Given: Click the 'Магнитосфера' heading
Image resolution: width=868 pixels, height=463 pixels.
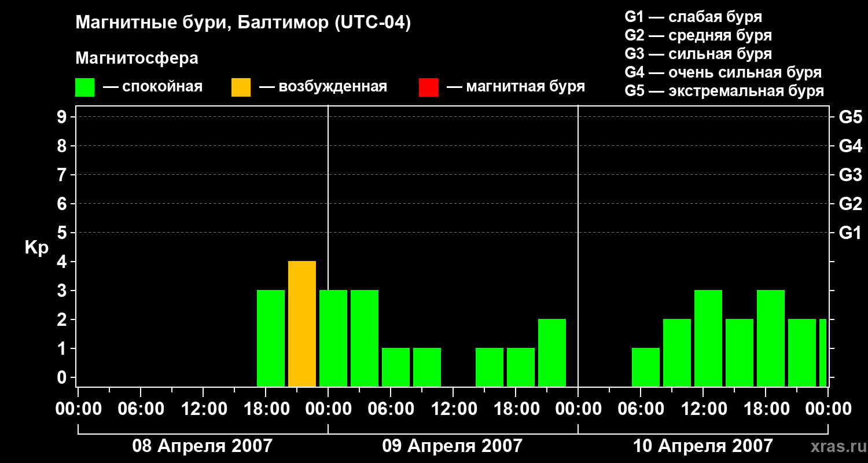Looking at the screenshot, I should [137, 58].
